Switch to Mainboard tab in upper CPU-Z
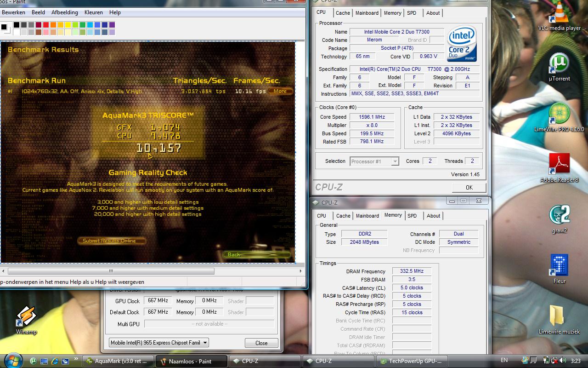This screenshot has height=368, width=588. [367, 13]
